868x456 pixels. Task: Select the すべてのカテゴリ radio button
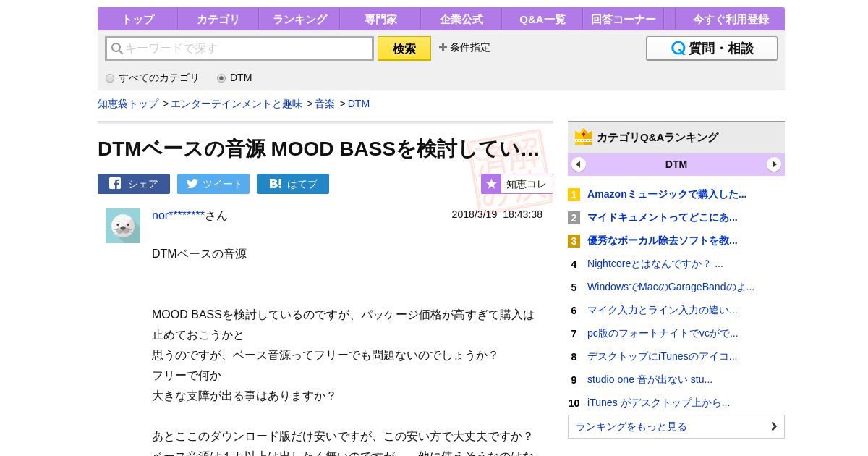110,78
